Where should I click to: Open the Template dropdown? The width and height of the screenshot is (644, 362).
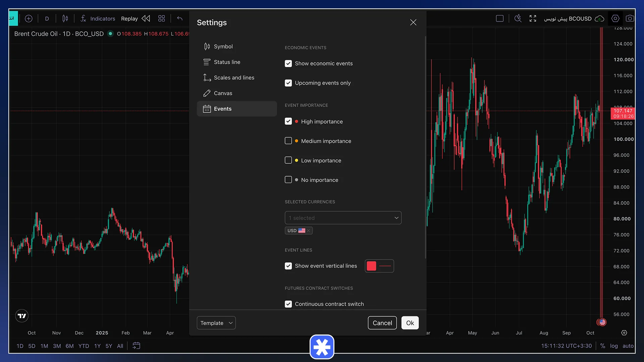tap(216, 323)
